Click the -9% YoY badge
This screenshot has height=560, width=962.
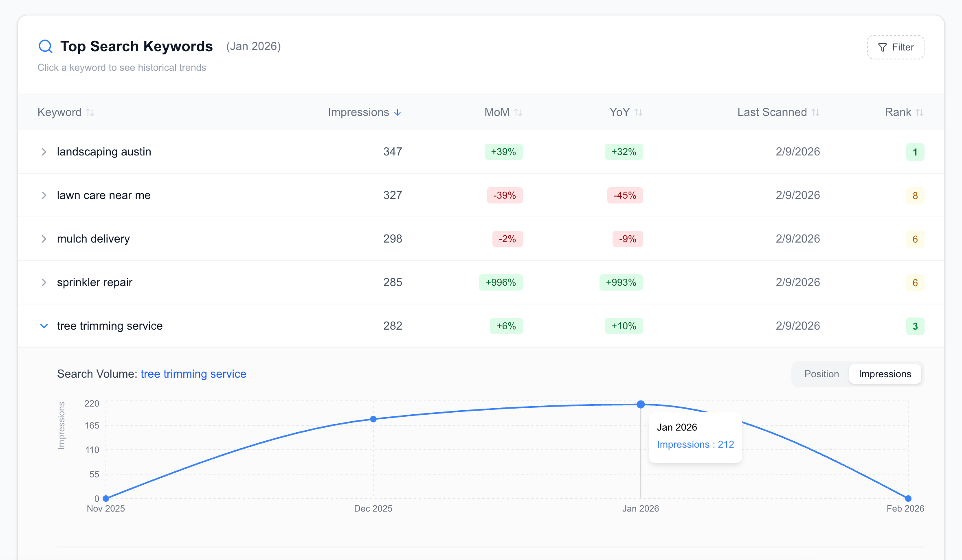pyautogui.click(x=628, y=239)
